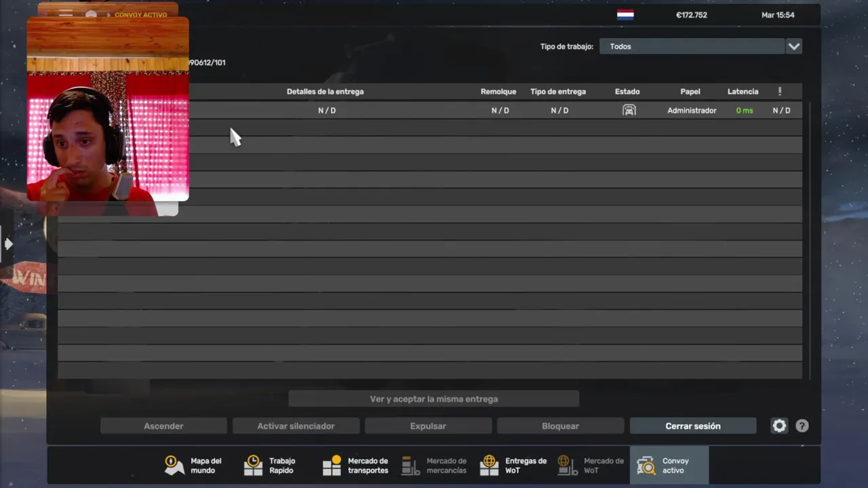Click the Bloquear button

click(560, 426)
